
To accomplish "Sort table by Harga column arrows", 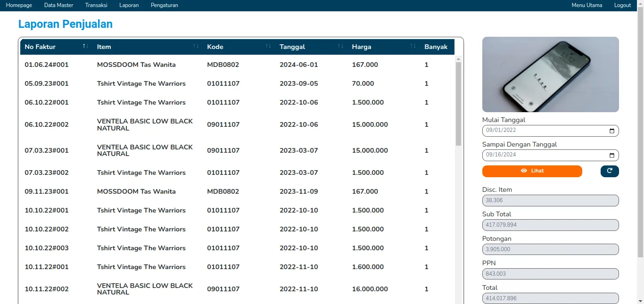I will 413,46.
